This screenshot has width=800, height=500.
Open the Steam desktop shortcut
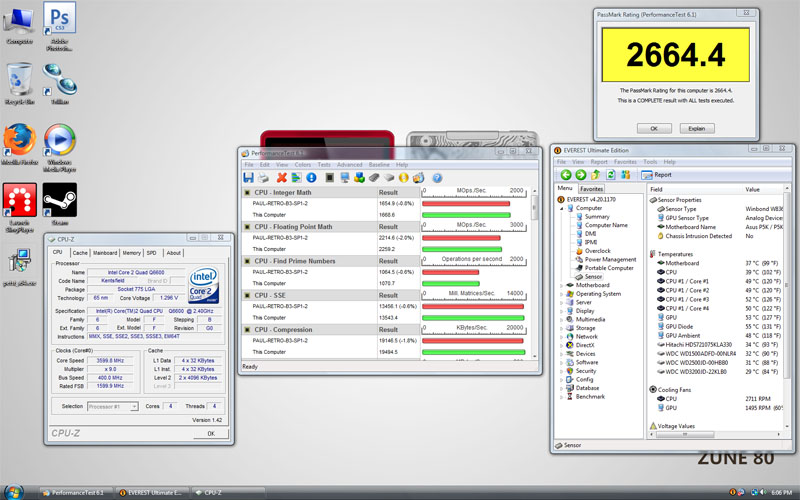pyautogui.click(x=60, y=204)
